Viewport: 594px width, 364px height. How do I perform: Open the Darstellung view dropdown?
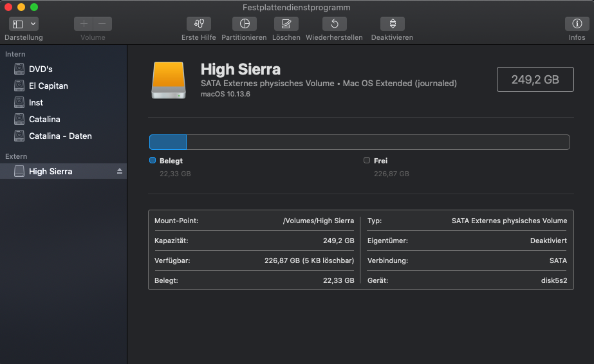click(x=24, y=24)
